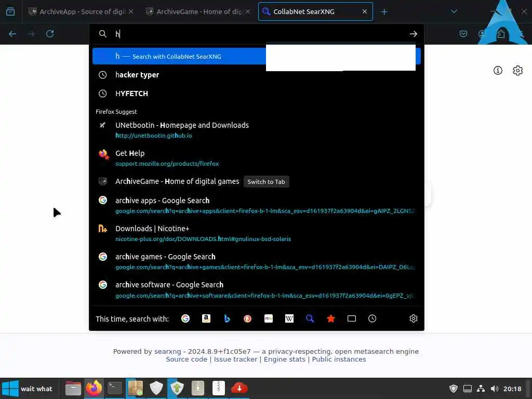Search open tabs via tabs icon
532x399 pixels.
click(x=352, y=318)
